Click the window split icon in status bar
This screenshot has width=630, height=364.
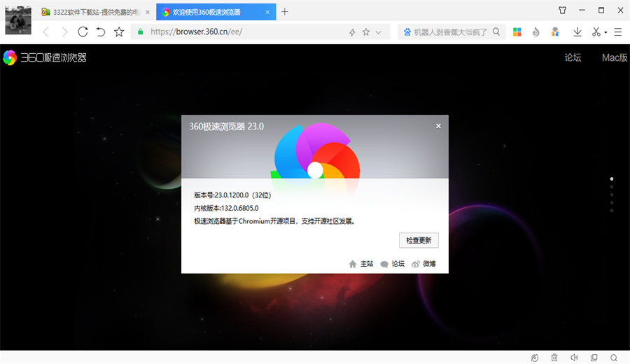tap(594, 358)
